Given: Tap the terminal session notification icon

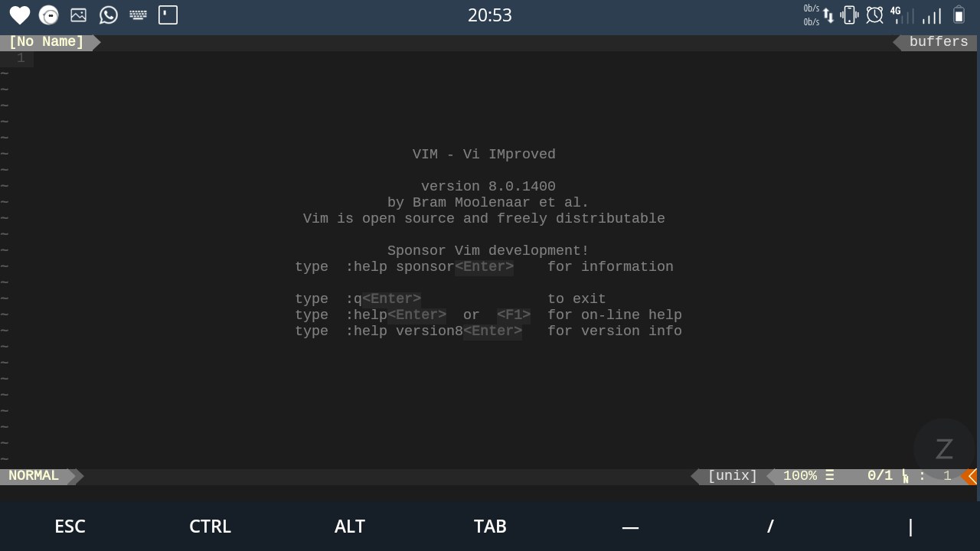Looking at the screenshot, I should coord(168,15).
